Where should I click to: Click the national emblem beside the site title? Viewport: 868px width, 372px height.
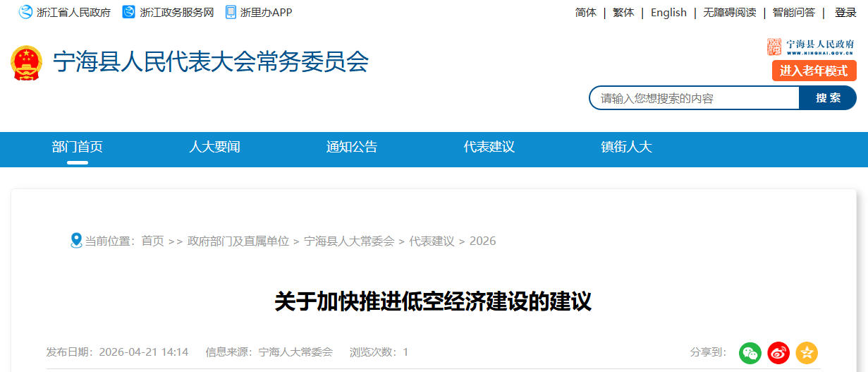pos(27,64)
